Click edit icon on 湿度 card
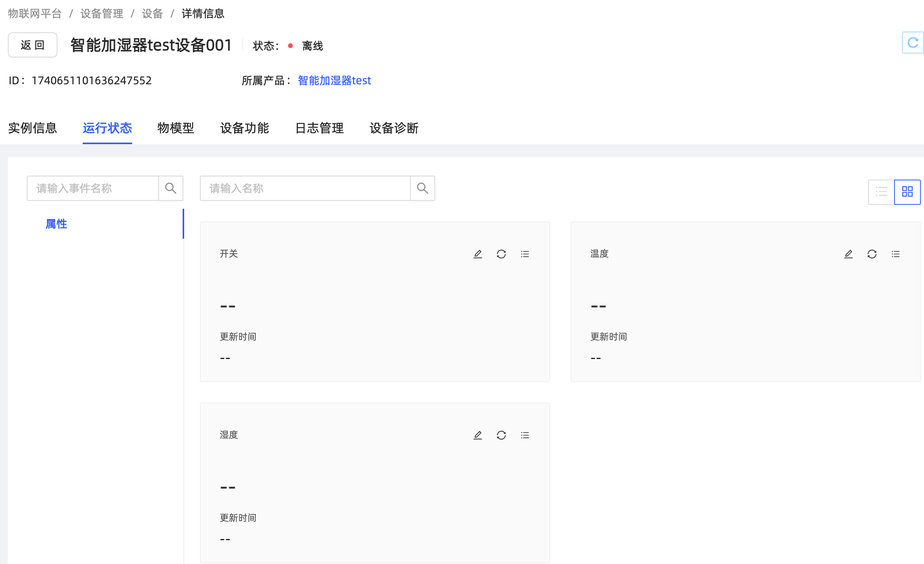 tap(478, 435)
